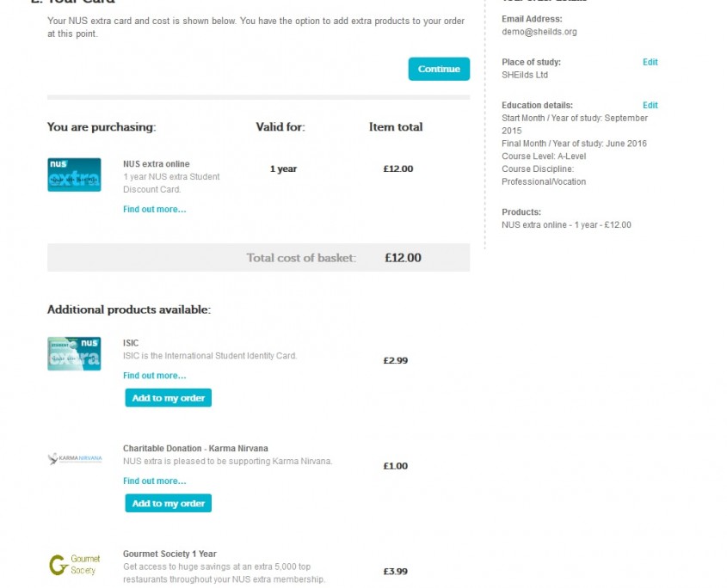
Task: Click the Total cost of basket amount
Action: click(x=403, y=258)
